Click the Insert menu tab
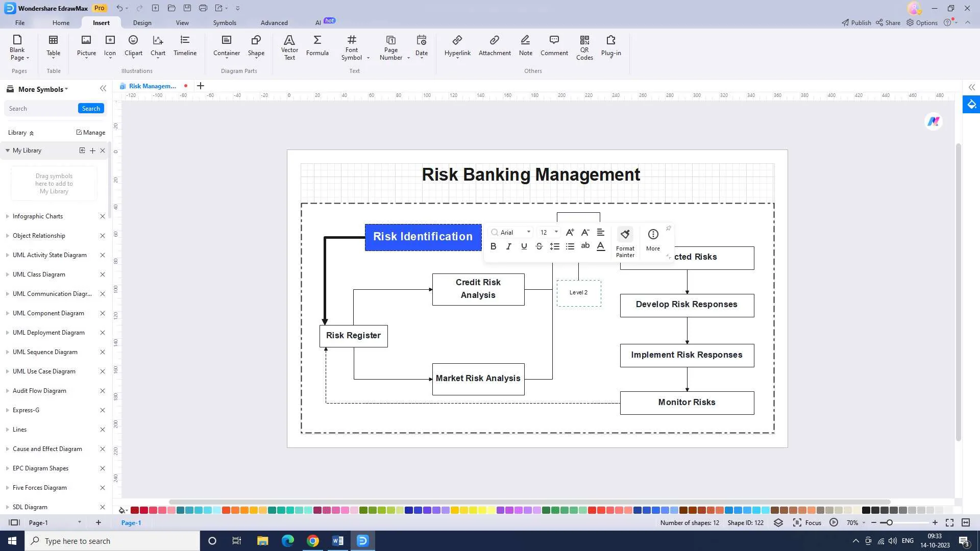This screenshot has width=980, height=551. click(101, 22)
